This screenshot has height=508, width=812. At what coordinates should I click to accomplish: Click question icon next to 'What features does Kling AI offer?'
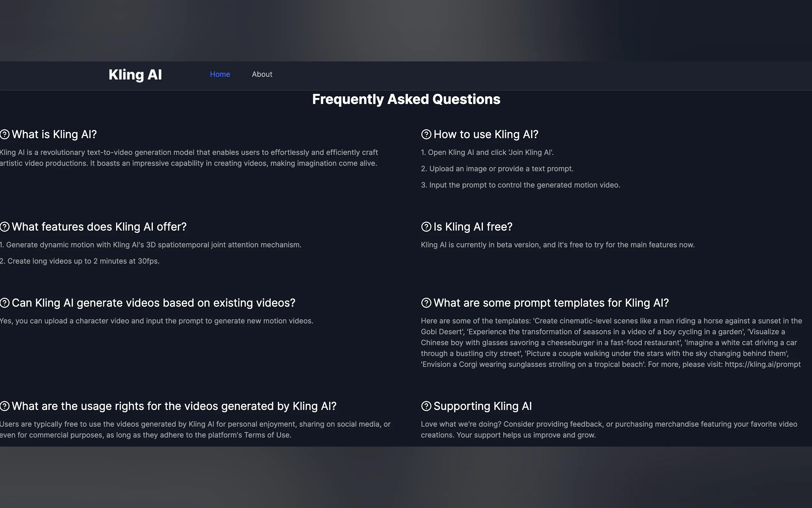[5, 227]
